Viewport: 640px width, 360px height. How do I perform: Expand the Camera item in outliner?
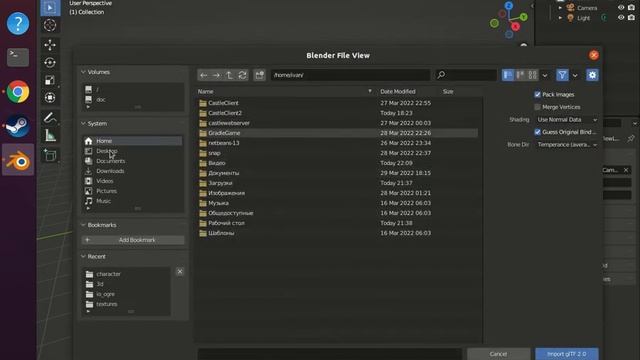[560, 8]
